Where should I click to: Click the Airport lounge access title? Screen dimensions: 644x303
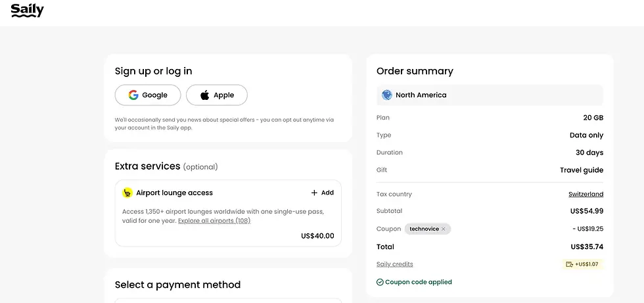click(x=175, y=193)
